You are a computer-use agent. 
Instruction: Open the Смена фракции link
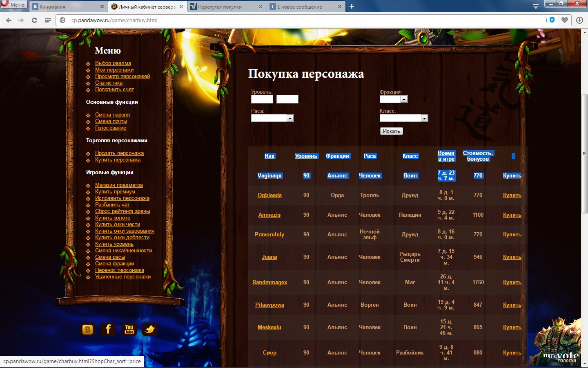coord(114,264)
